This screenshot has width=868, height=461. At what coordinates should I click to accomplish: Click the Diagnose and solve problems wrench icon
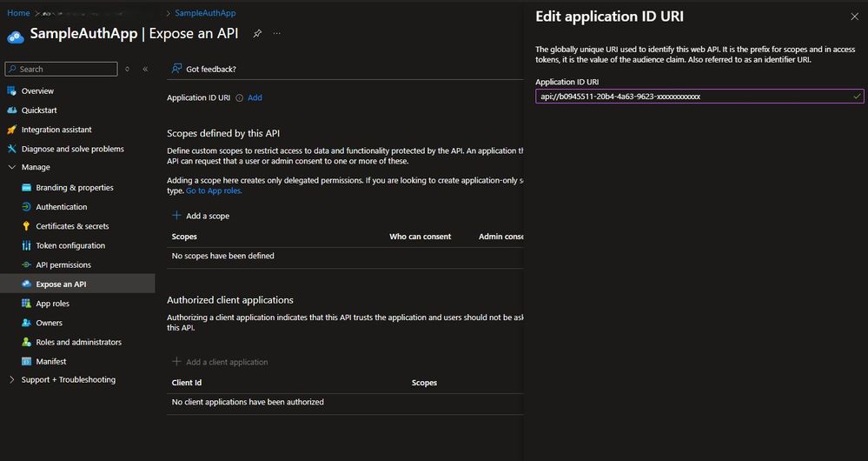coord(11,149)
